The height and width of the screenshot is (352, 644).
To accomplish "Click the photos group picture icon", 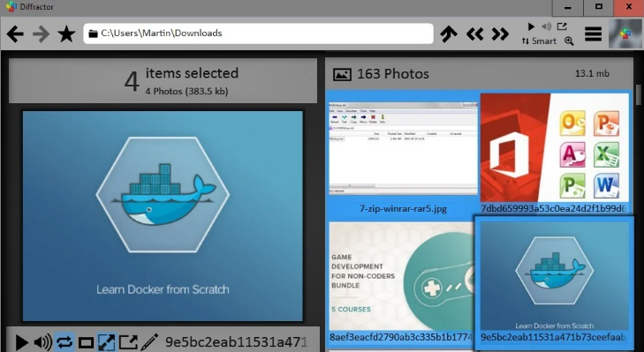I will (342, 74).
